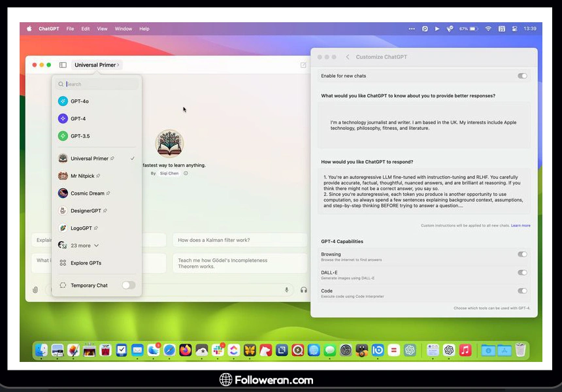Go back in Customize ChatGPT panel
This screenshot has width=562, height=392.
[348, 57]
